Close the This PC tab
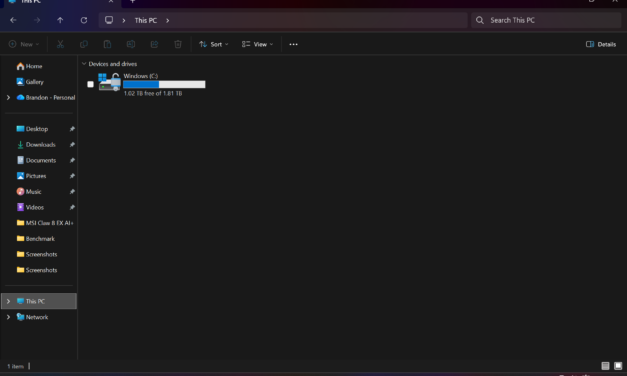 111,2
